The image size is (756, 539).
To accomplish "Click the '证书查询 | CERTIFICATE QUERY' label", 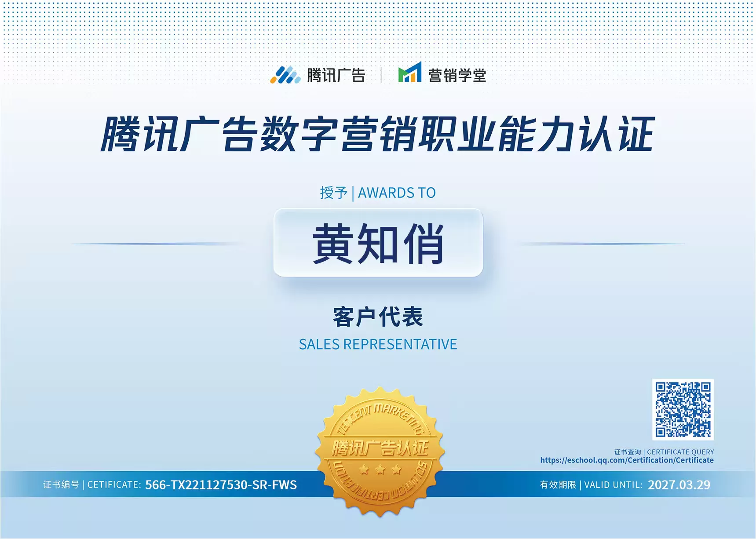I will tap(664, 452).
